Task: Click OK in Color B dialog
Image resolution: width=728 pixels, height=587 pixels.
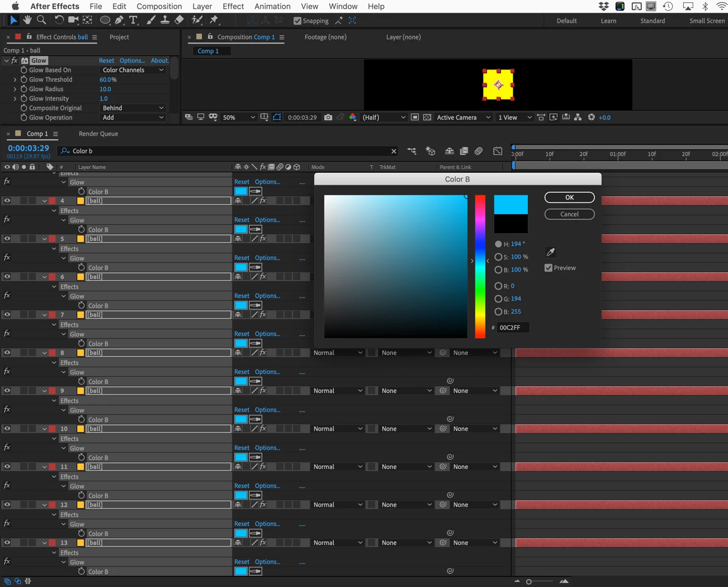Action: pos(569,197)
